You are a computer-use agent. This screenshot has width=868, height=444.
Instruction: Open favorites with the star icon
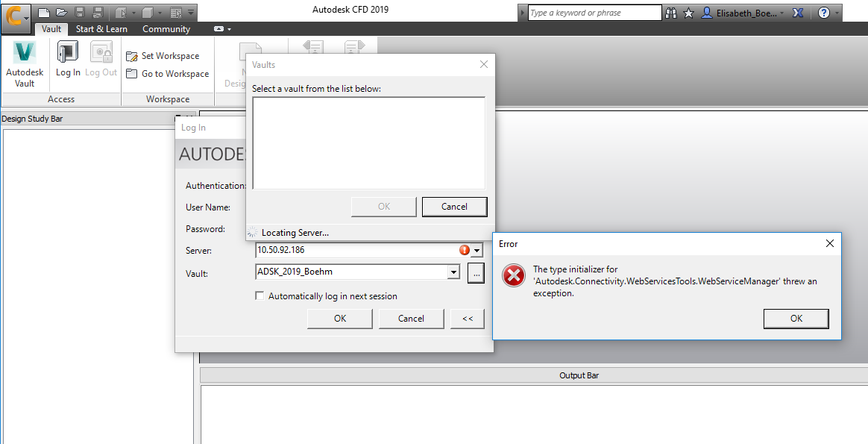pos(688,13)
